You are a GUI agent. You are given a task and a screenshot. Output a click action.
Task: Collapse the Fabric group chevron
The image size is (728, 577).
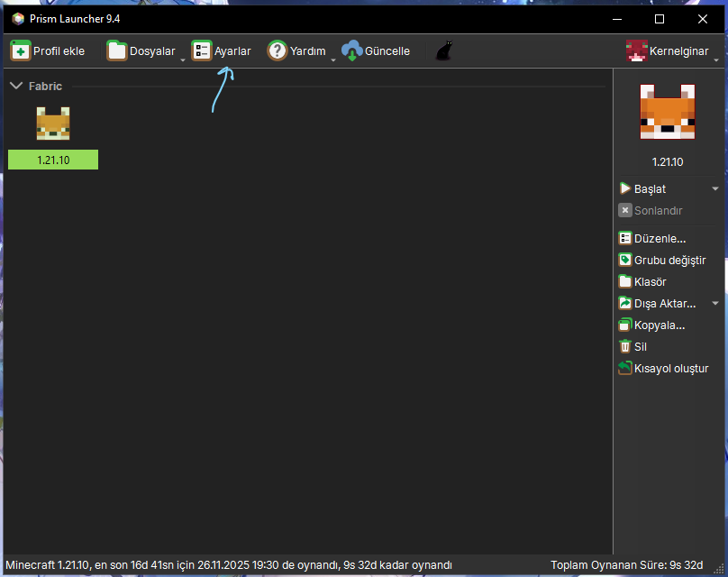(16, 86)
